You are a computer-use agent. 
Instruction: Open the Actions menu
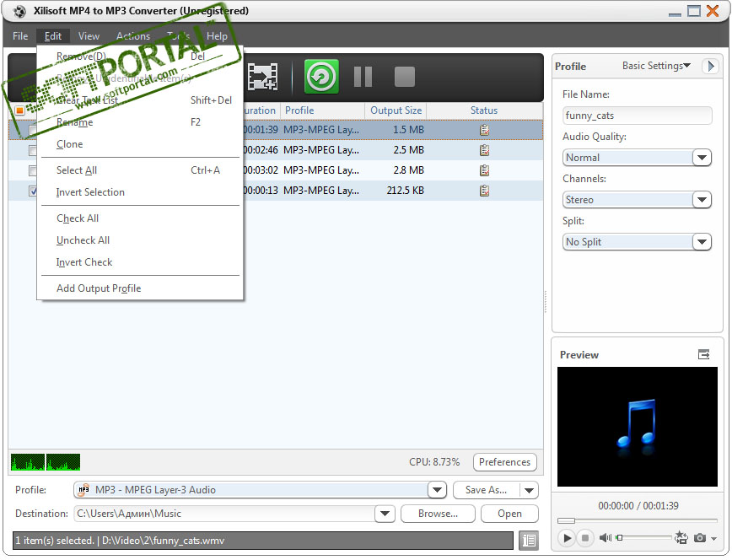133,36
